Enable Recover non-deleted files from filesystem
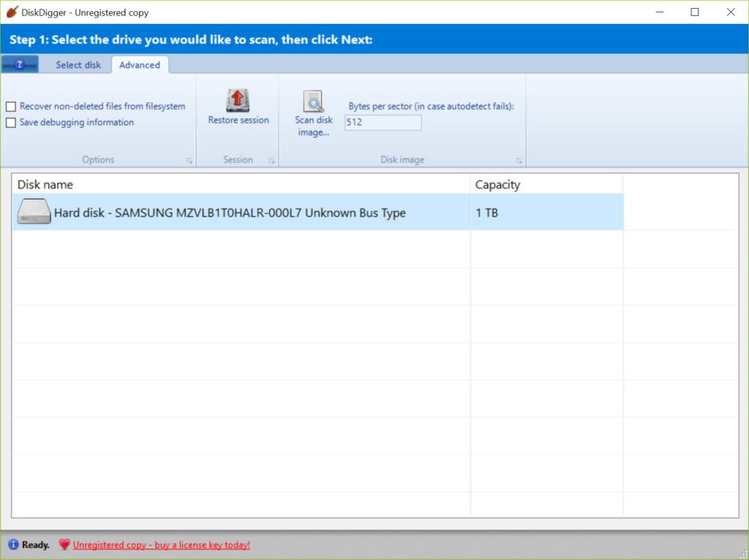The width and height of the screenshot is (749, 560). coord(11,107)
